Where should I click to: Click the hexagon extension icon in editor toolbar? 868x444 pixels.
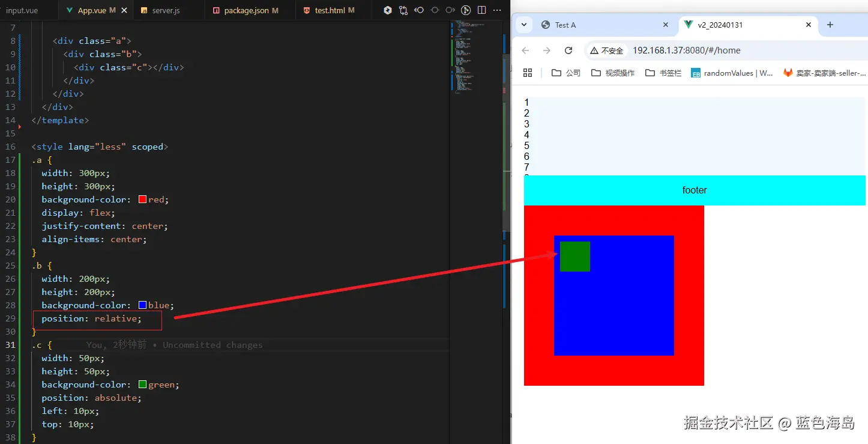(388, 11)
